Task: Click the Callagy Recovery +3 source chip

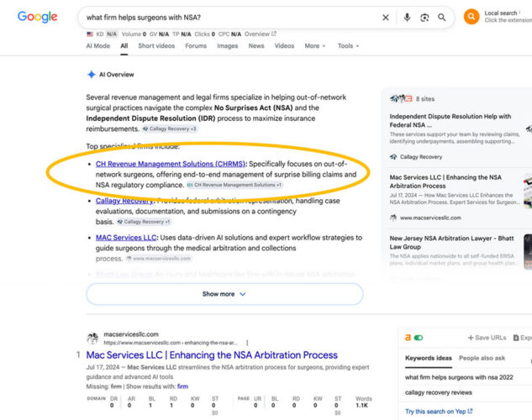Action: (x=169, y=129)
